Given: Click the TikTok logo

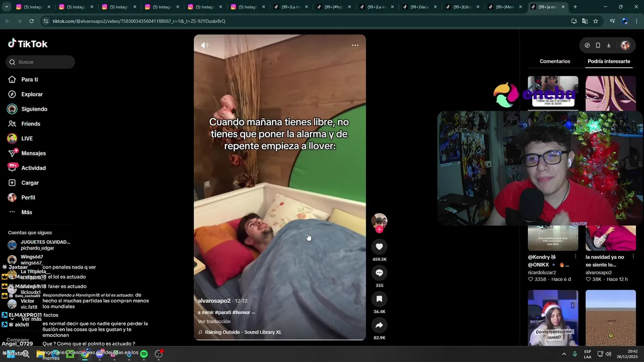Looking at the screenshot, I should coord(28,44).
